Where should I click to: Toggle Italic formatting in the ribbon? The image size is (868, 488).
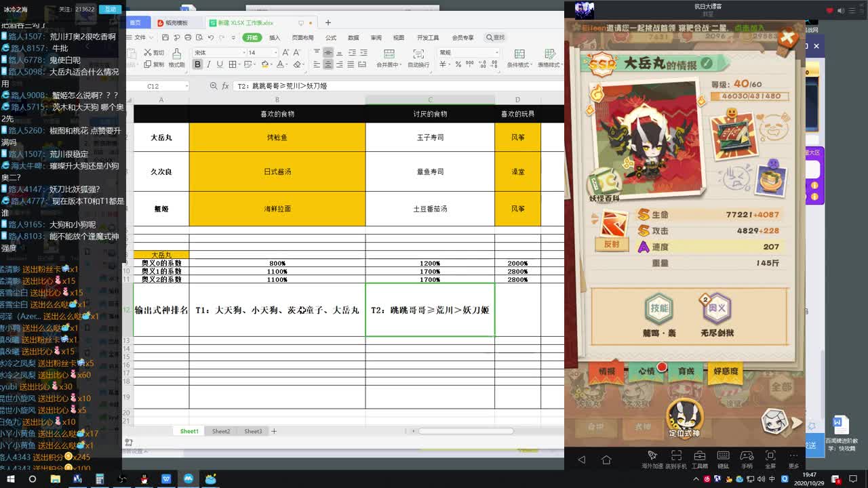(x=209, y=64)
